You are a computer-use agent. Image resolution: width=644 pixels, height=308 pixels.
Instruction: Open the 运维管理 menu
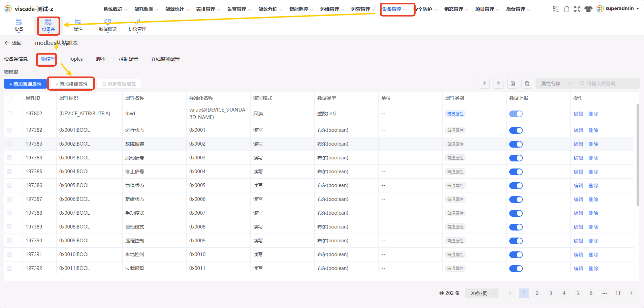332,9
